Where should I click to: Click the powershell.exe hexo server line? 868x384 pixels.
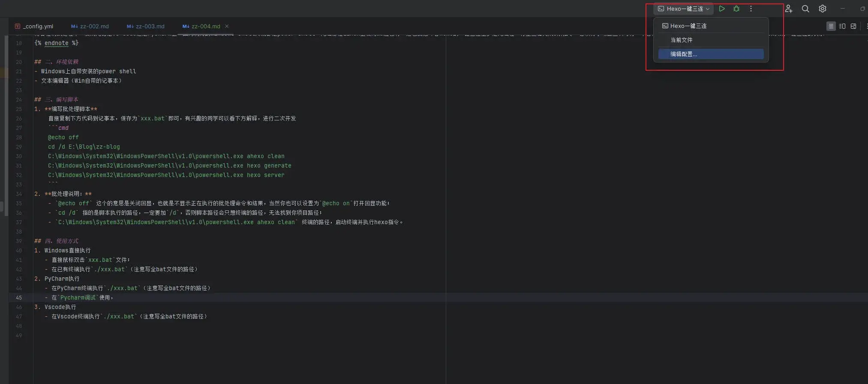[166, 175]
